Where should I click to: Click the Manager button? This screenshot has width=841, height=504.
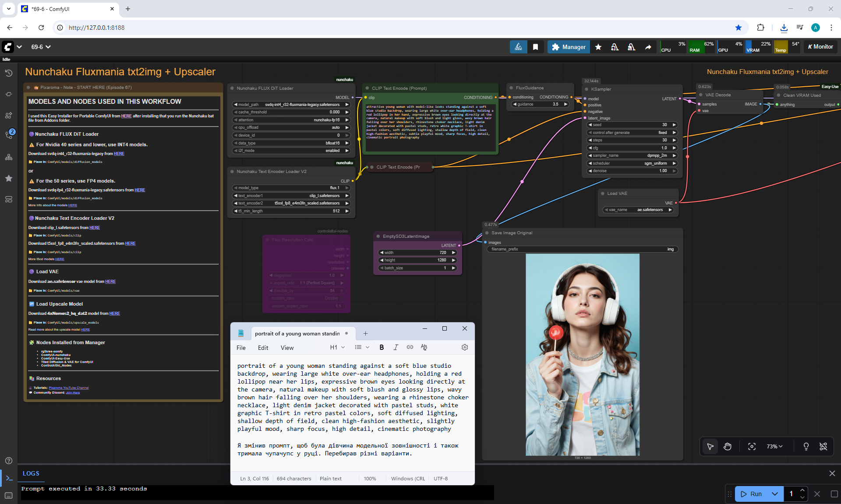point(569,47)
